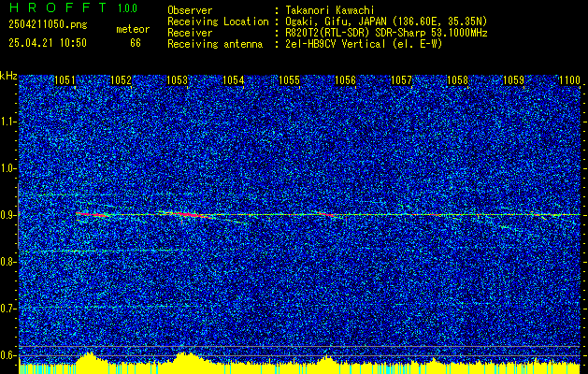Click the Ogaki, Gifu, JAPAN location text
Image resolution: width=588 pixels, height=374 pixels.
click(386, 22)
